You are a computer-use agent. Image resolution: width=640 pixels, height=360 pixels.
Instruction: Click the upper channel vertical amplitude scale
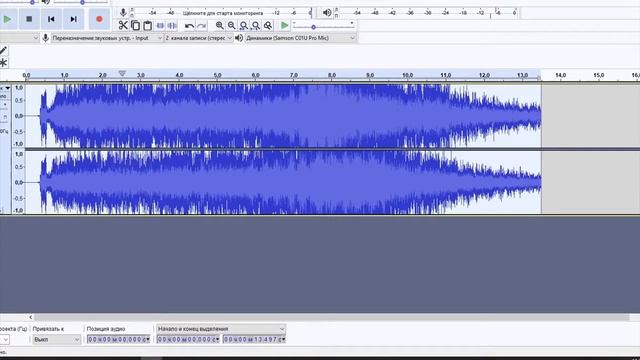point(18,116)
